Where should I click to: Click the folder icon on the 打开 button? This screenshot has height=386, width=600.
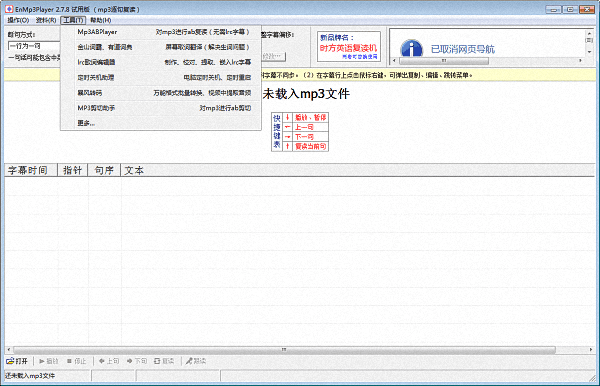pyautogui.click(x=10, y=361)
